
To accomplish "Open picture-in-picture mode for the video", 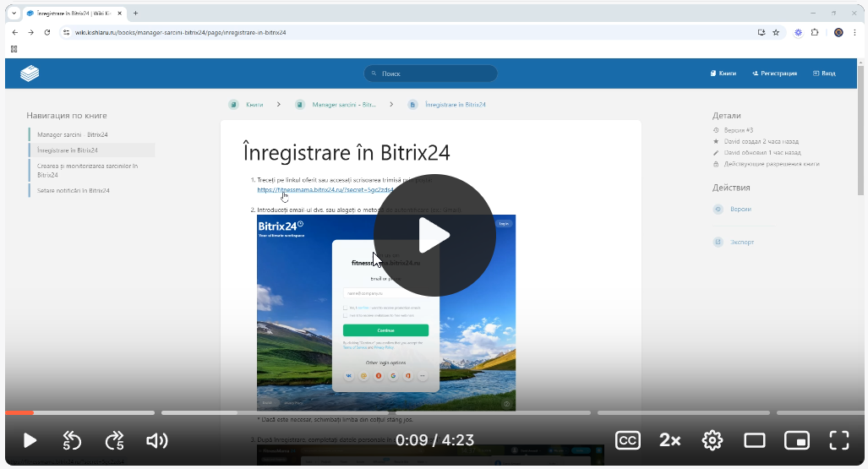I will click(x=797, y=440).
